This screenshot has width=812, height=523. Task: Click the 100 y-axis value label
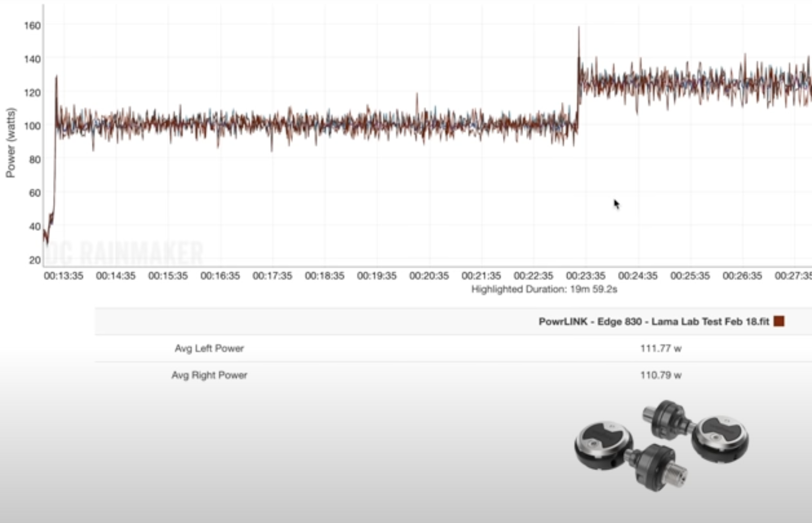32,126
